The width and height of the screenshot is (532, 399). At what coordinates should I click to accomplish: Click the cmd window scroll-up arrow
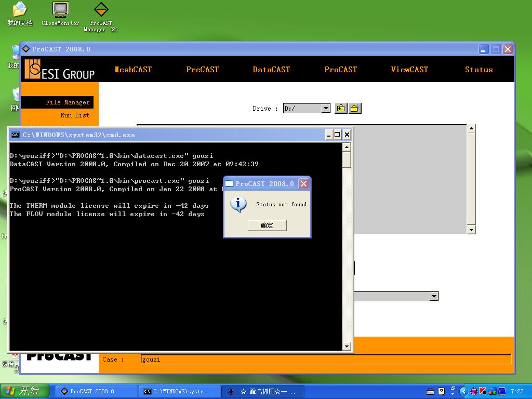[x=347, y=147]
